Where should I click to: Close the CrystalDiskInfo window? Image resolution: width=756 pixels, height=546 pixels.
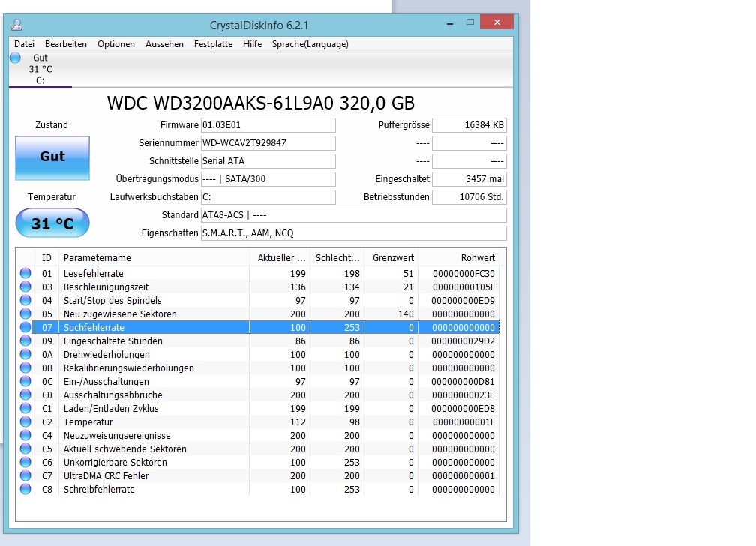[x=497, y=22]
